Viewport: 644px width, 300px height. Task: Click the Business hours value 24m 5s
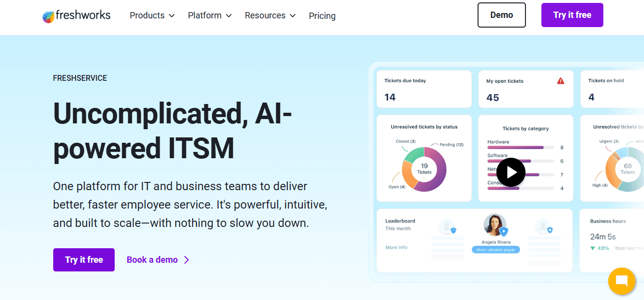point(603,237)
